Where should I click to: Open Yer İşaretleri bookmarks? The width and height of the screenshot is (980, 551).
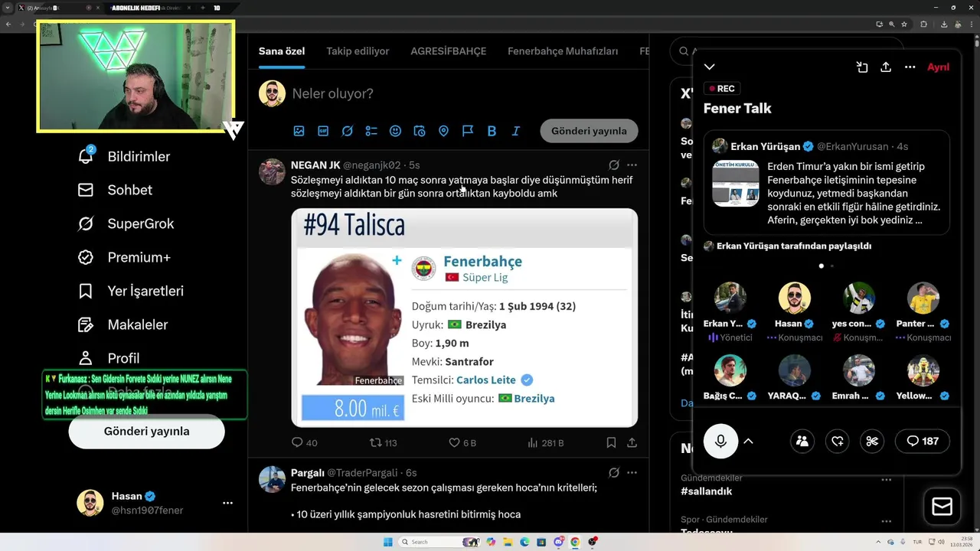130,291
